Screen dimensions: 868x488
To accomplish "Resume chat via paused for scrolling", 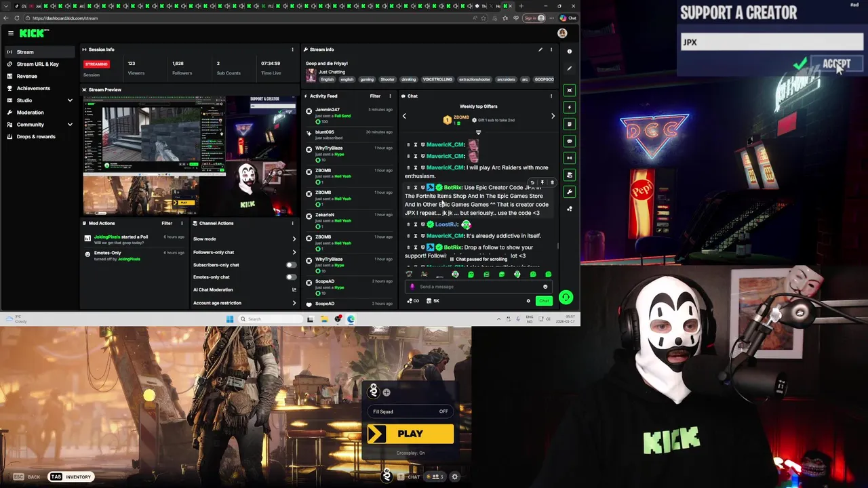I will click(479, 259).
